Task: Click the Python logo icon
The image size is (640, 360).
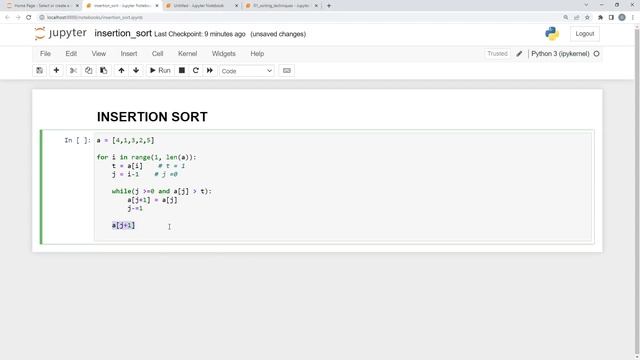Action: pos(552,33)
